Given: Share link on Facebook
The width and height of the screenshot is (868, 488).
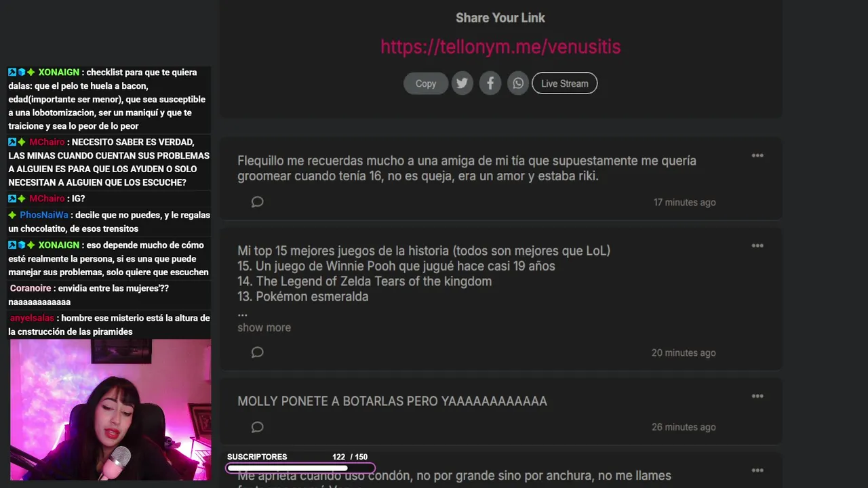Looking at the screenshot, I should tap(490, 83).
